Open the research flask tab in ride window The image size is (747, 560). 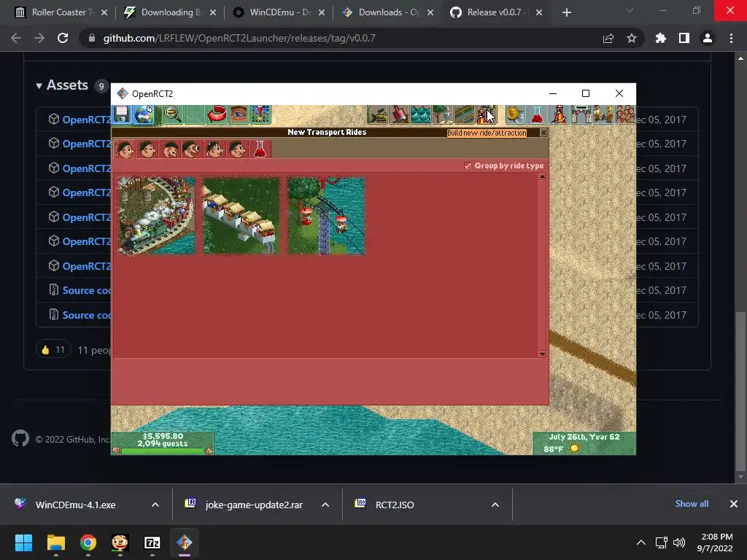pyautogui.click(x=260, y=149)
